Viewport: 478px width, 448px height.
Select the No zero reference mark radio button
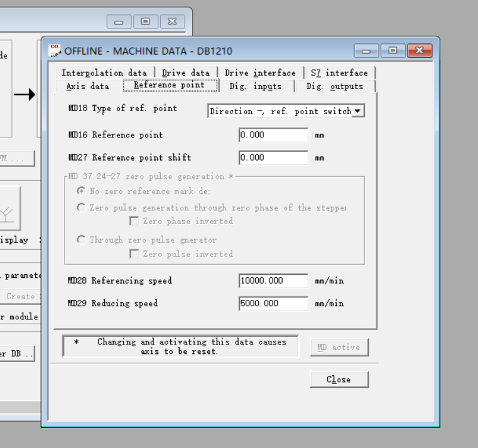[81, 191]
